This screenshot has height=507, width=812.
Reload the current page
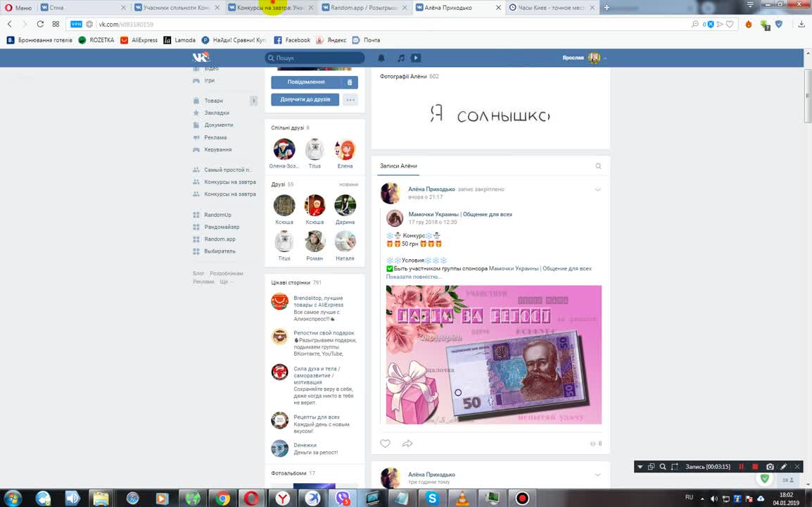click(40, 24)
